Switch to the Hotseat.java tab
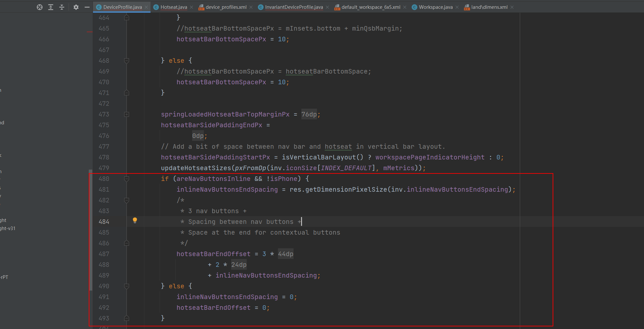Image resolution: width=644 pixels, height=329 pixels. (x=174, y=7)
